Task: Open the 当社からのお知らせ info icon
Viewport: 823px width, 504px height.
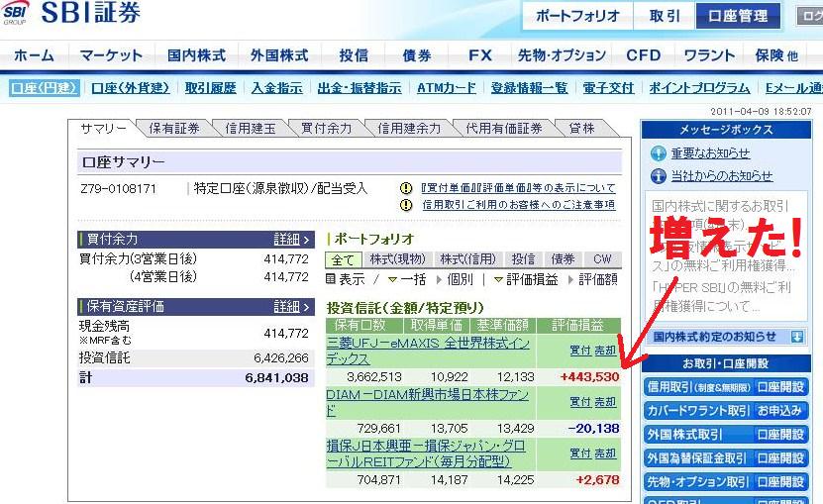Action: point(659,176)
